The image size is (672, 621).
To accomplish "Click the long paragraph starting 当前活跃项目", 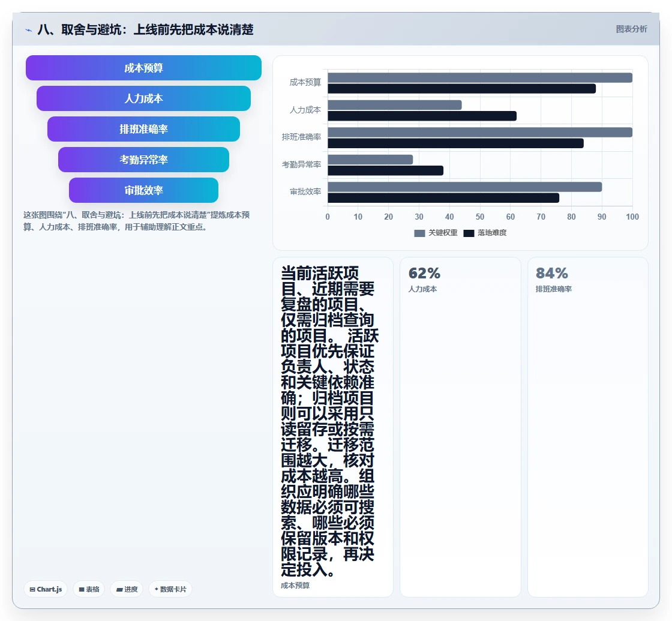I will click(x=329, y=422).
